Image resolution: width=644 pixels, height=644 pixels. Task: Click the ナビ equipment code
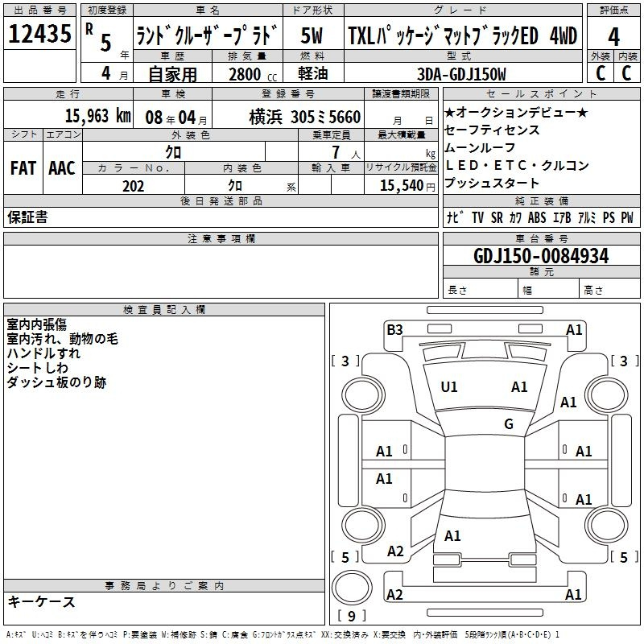pos(456,217)
